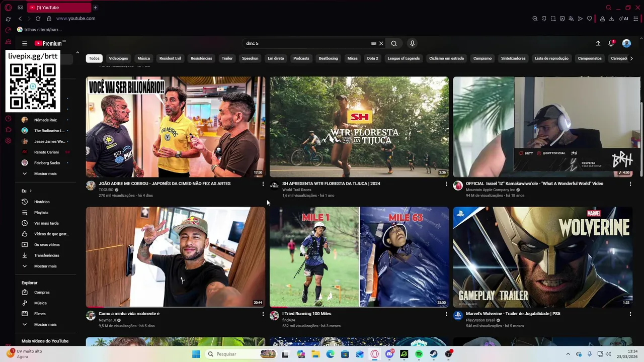Open Opera's Easy Setup sliders icon
This screenshot has width=644, height=362.
[635, 19]
